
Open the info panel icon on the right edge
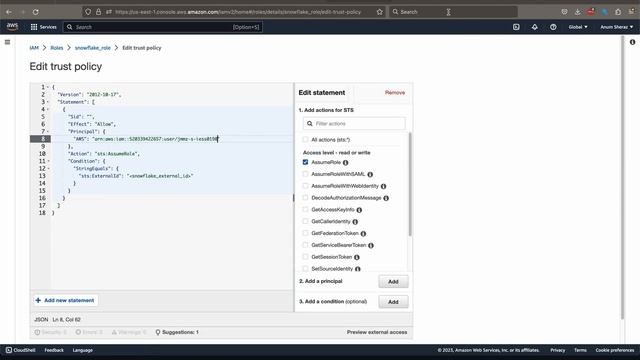(632, 42)
